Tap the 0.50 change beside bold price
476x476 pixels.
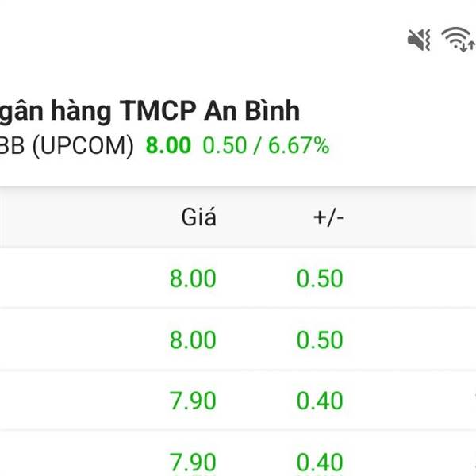[225, 145]
